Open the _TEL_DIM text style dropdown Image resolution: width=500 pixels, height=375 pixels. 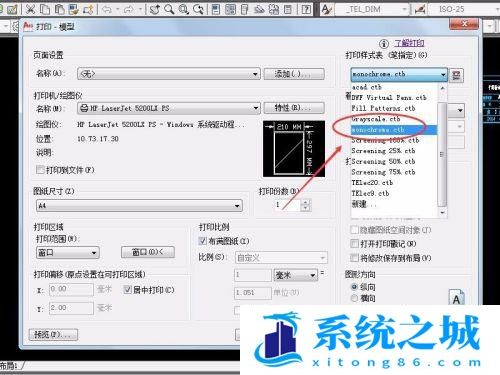[372, 9]
